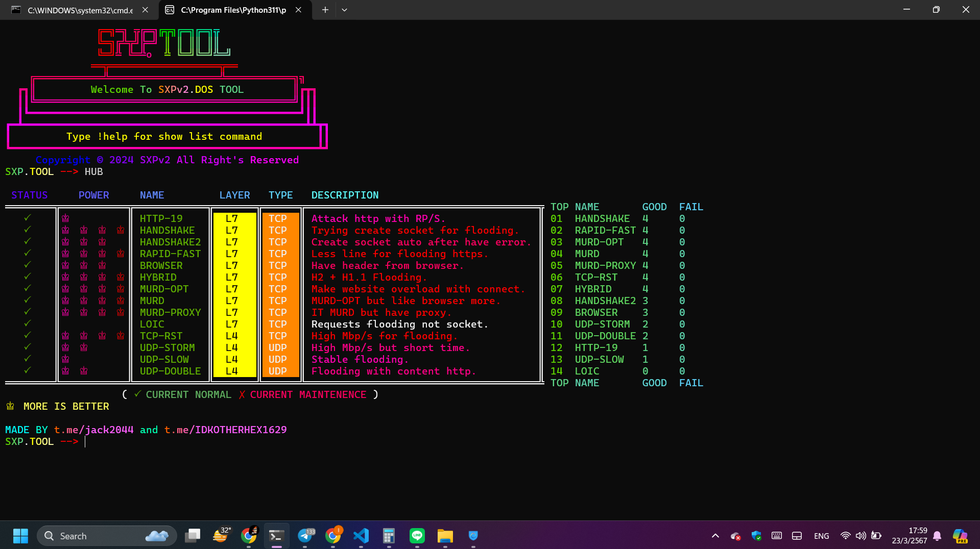Switch to the C:\WINDOWS\system32\cmd.exe tab
The height and width of the screenshot is (549, 980).
point(79,10)
